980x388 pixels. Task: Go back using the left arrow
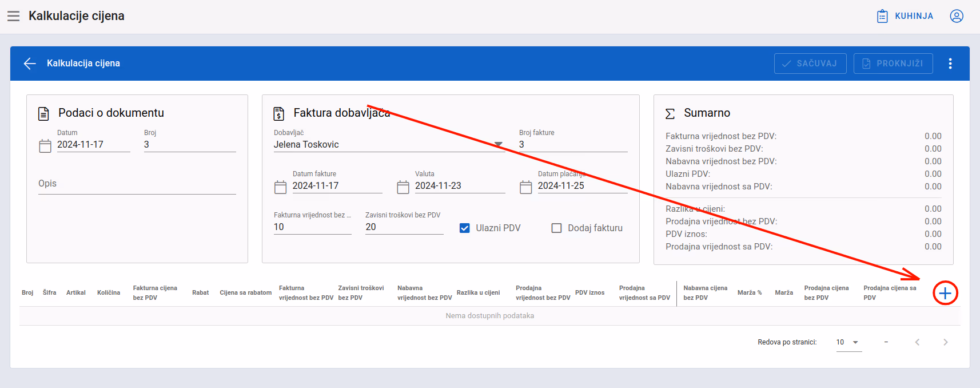(x=30, y=64)
